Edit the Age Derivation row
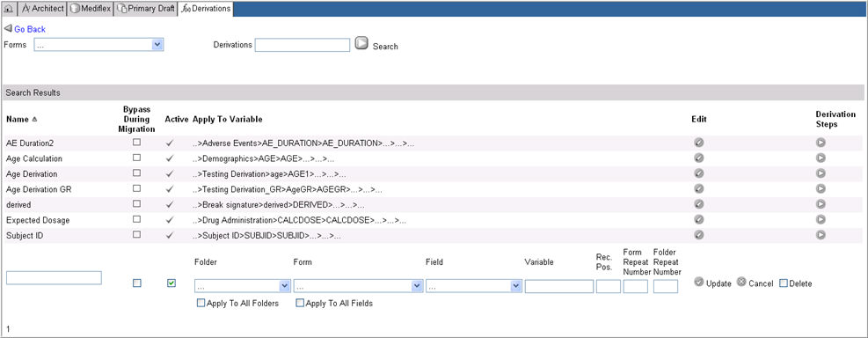The image size is (868, 338). (x=698, y=173)
